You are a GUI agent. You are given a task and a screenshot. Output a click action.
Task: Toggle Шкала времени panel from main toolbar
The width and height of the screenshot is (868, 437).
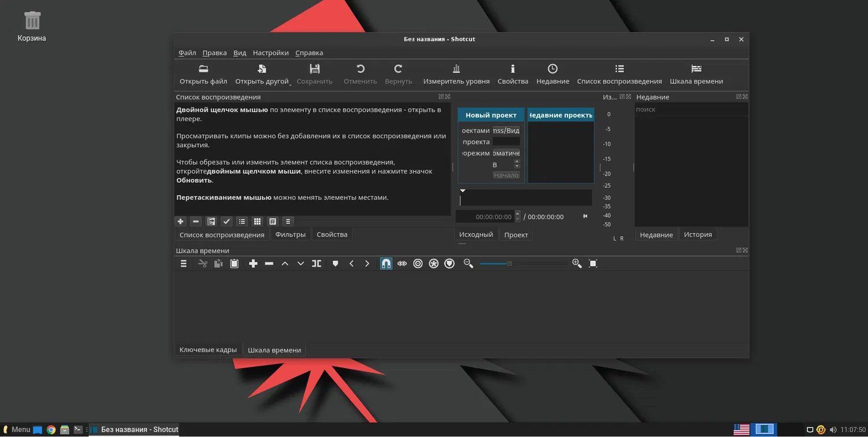click(696, 75)
